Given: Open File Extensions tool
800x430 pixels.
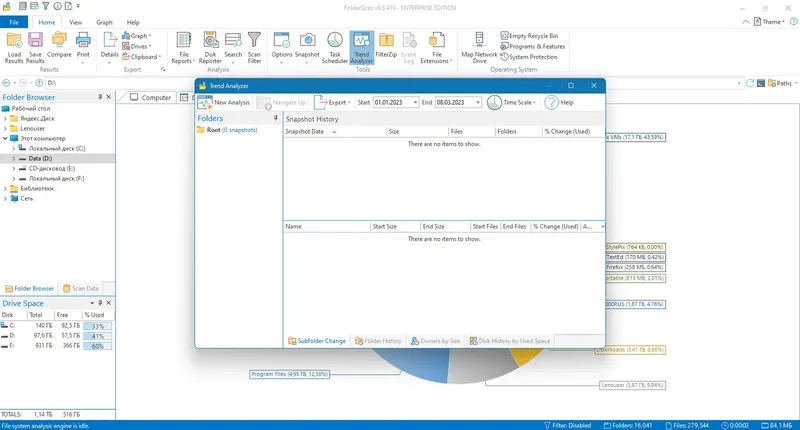Looking at the screenshot, I should (436, 47).
